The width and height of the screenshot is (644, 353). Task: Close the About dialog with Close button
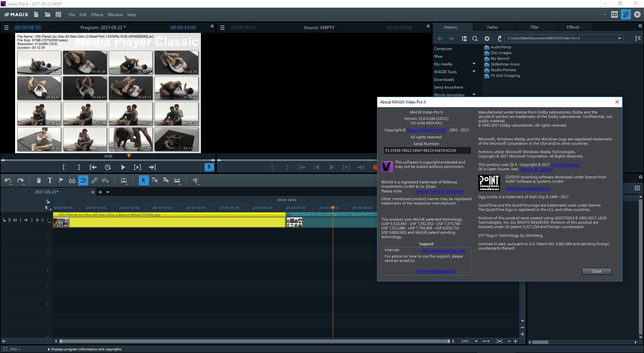coord(597,271)
